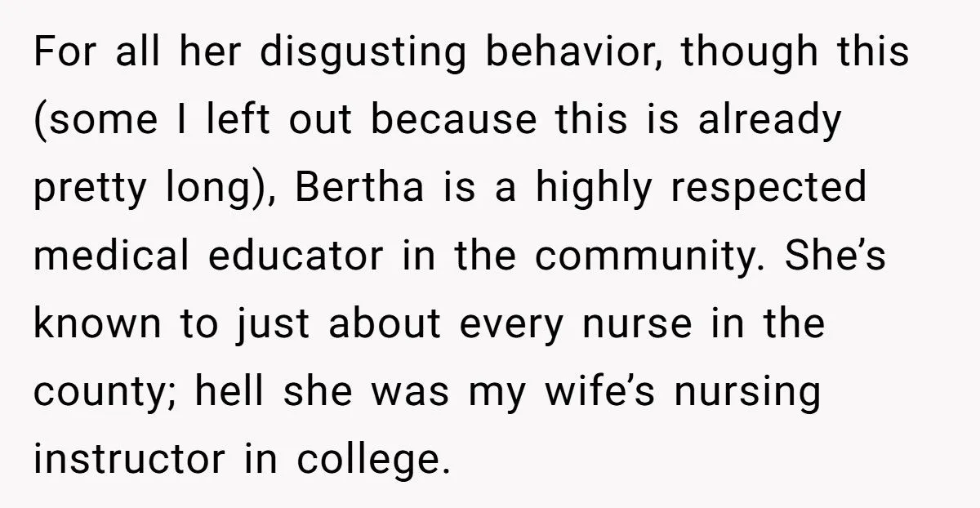Click the word "nurse" before "in the"
This screenshot has width=980, height=508.
pyautogui.click(x=652, y=324)
